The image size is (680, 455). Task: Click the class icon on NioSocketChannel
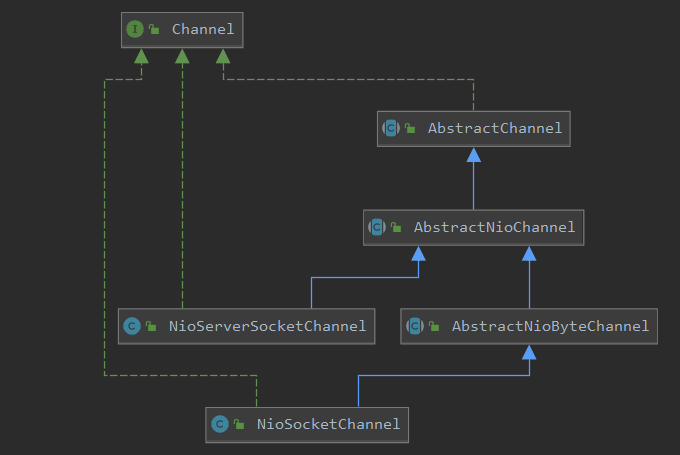(219, 424)
